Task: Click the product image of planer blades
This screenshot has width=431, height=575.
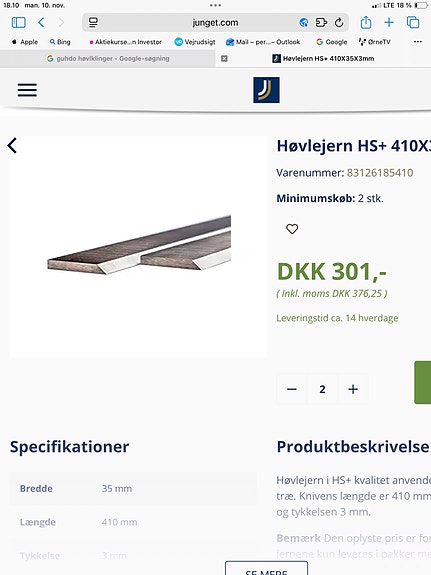Action: pos(139,245)
